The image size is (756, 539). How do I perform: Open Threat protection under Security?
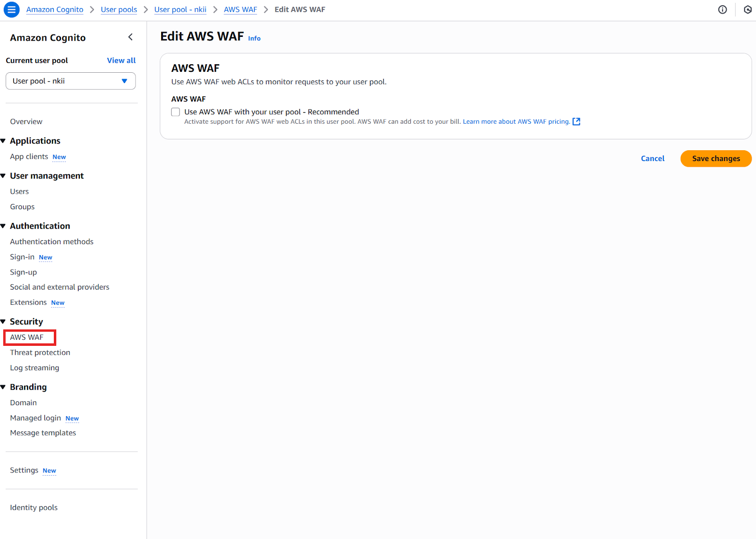pos(40,352)
